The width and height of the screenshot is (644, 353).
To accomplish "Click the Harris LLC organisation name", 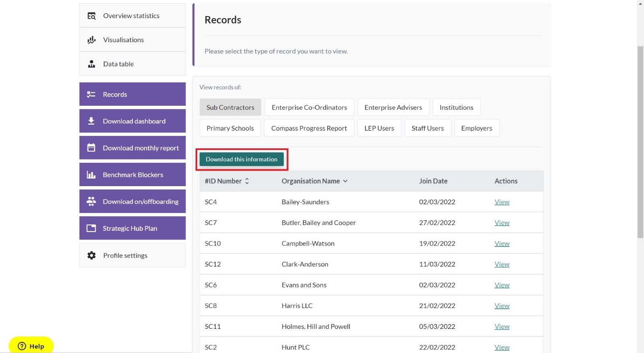I will [x=297, y=306].
